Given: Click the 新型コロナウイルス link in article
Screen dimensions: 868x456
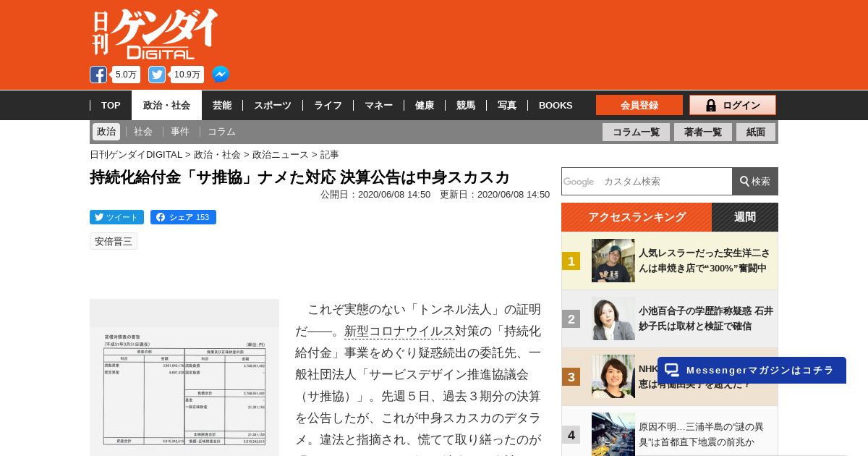Looking at the screenshot, I should tap(399, 331).
